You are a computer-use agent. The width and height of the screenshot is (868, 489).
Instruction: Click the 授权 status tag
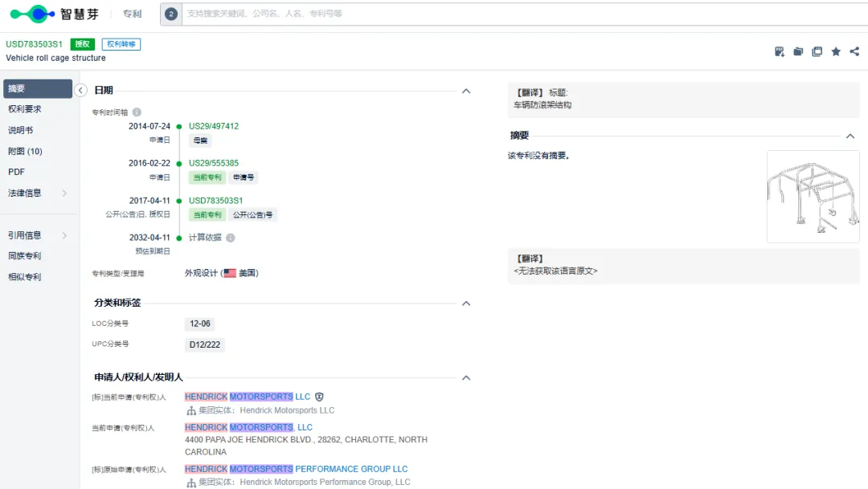[x=83, y=44]
